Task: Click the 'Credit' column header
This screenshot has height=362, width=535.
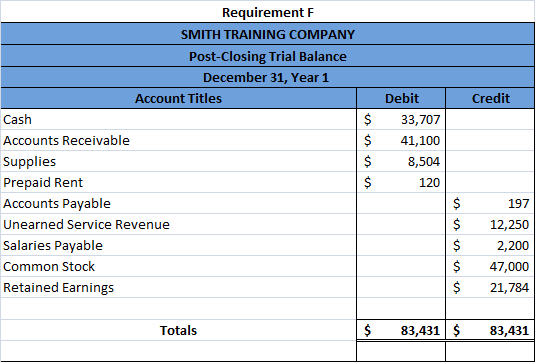Action: 490,98
